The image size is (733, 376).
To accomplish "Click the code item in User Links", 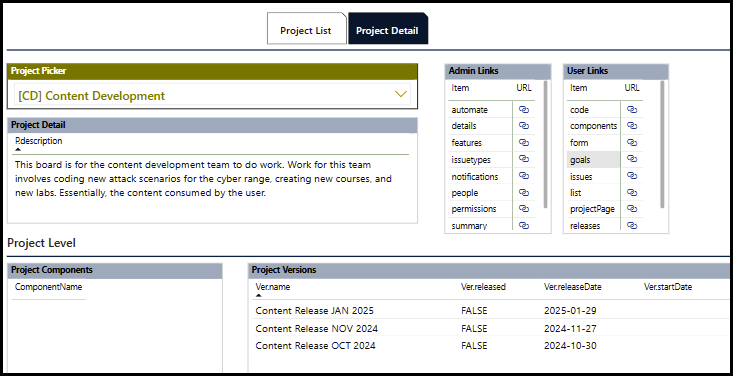I will pyautogui.click(x=579, y=110).
